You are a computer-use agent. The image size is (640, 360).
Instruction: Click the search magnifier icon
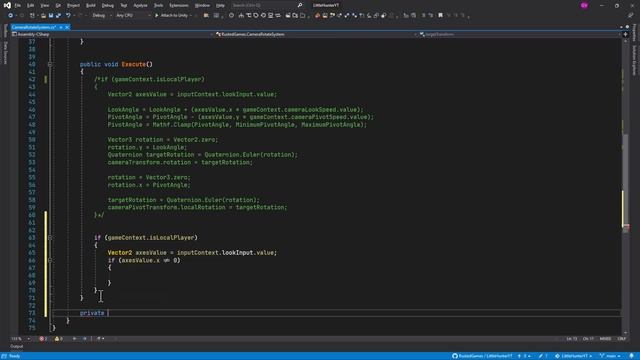pos(300,5)
